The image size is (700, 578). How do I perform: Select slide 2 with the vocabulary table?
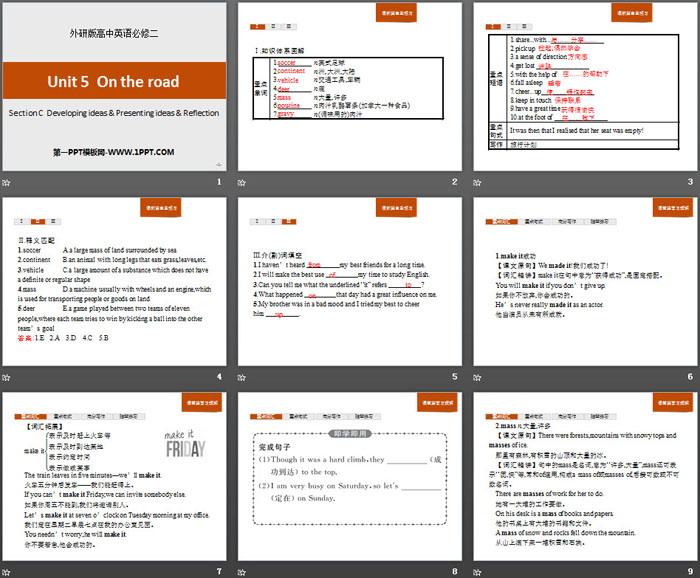[x=349, y=86]
